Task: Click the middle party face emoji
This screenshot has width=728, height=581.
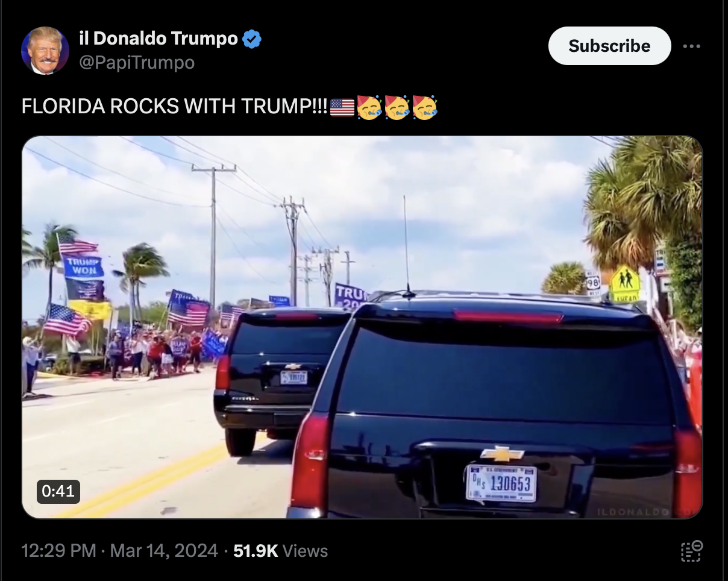Action: point(397,107)
